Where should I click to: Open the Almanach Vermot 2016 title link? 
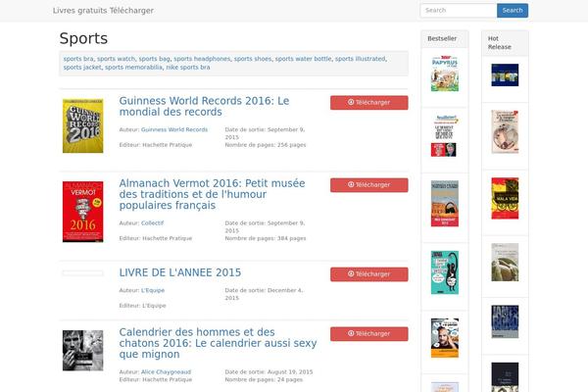212,194
